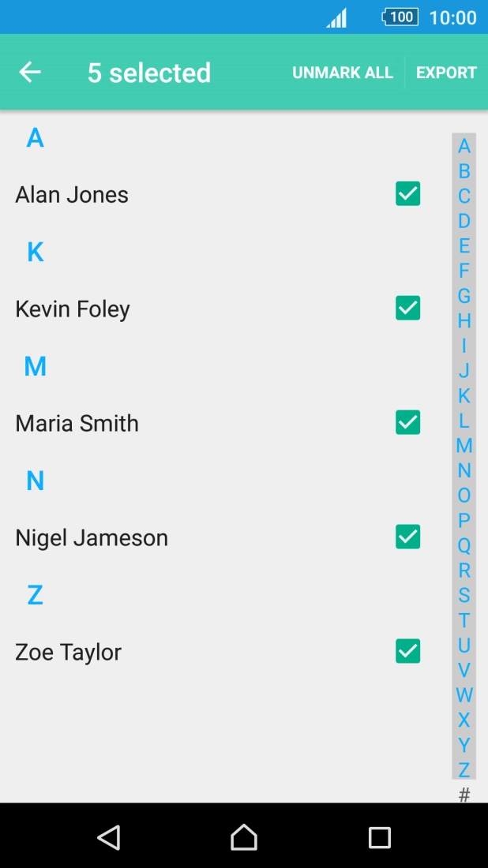
Task: Tap the signal strength icon
Action: [337, 18]
